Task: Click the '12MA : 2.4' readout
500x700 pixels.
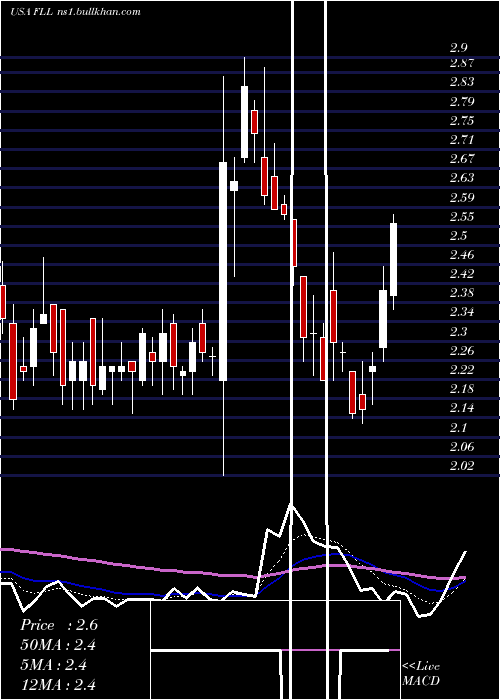Action: click(58, 685)
